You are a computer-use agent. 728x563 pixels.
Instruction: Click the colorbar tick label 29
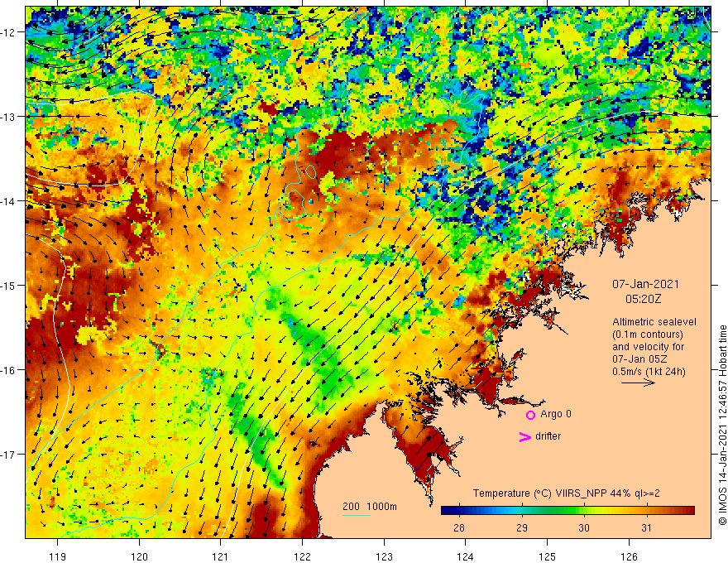coord(522,527)
